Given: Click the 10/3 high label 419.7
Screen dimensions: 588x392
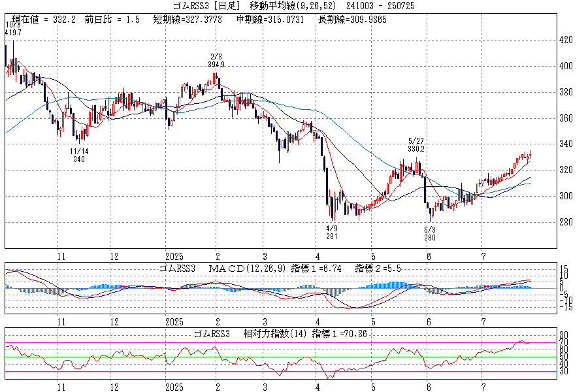Looking at the screenshot, I should click(13, 32).
